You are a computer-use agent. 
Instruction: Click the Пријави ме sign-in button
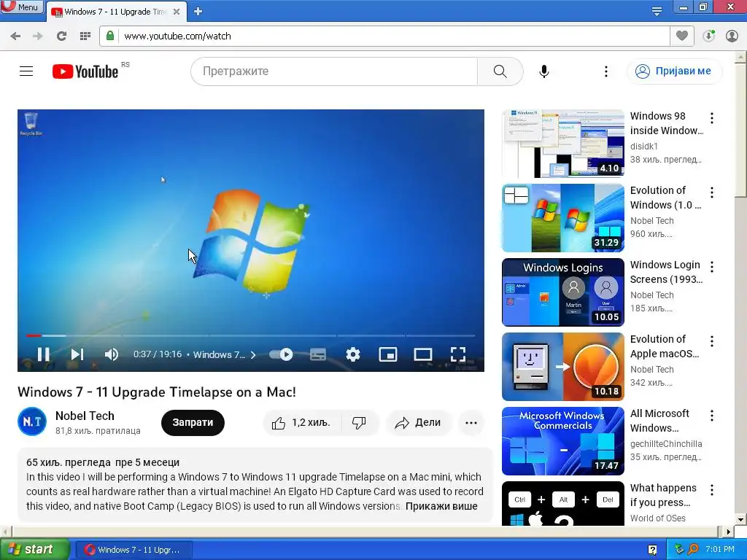click(674, 71)
